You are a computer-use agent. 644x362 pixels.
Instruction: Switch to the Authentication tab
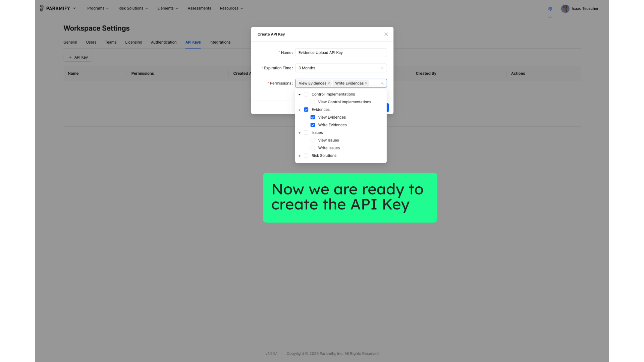click(x=164, y=42)
